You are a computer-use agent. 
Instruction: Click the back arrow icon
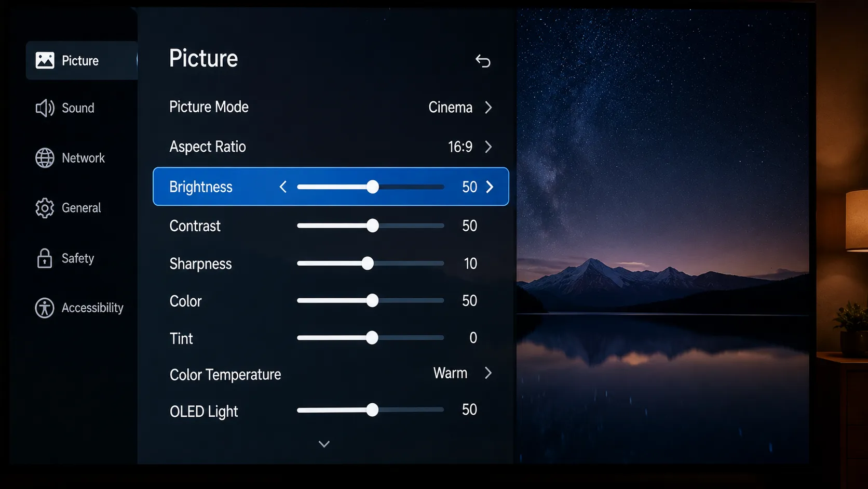(x=483, y=61)
